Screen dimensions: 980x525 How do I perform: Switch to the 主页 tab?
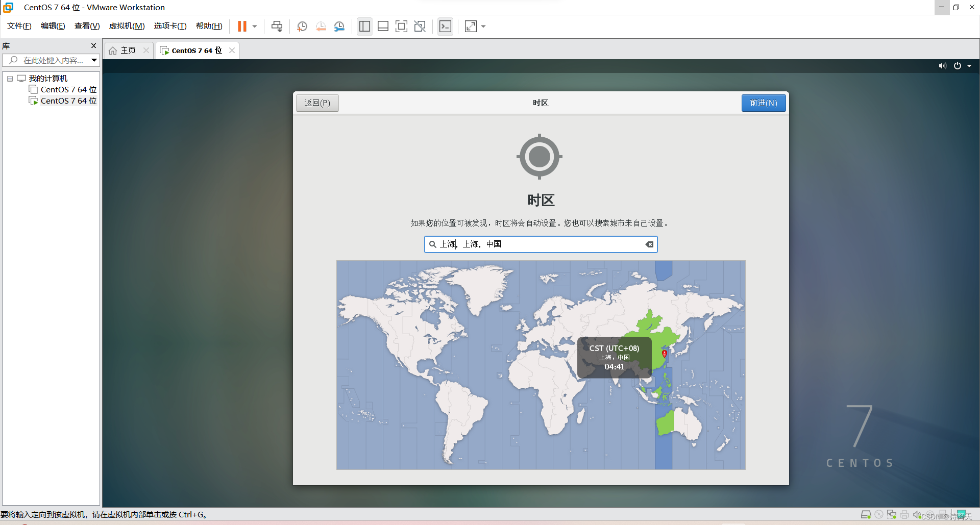click(x=128, y=50)
